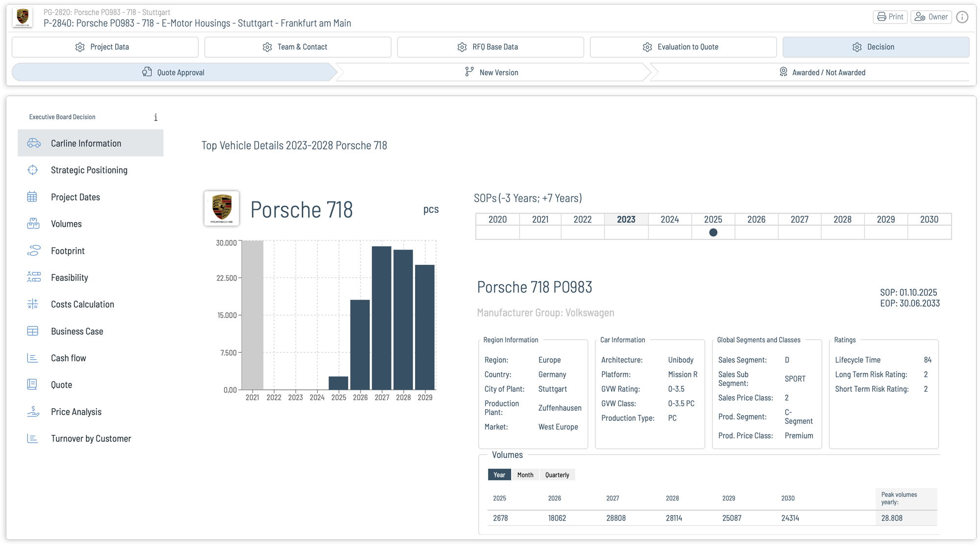Click the calendar icon beside Project Dates
Image resolution: width=980 pixels, height=545 pixels.
click(x=32, y=197)
